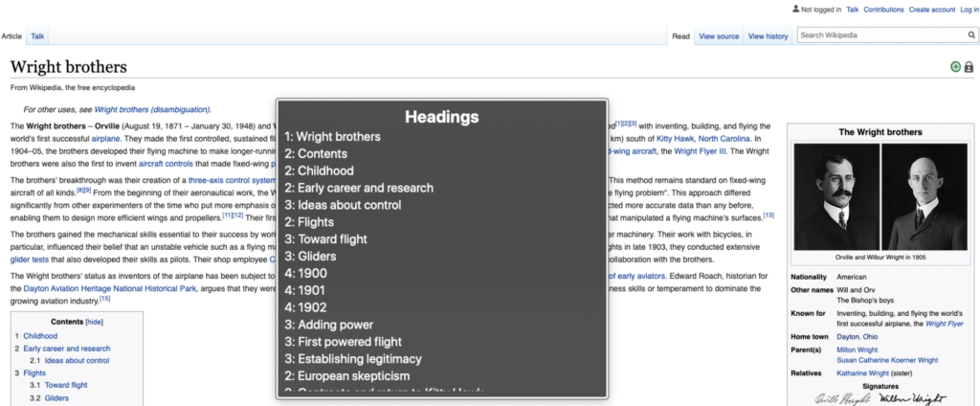Open the Talk link in the top bar
980x406 pixels.
pyautogui.click(x=853, y=10)
